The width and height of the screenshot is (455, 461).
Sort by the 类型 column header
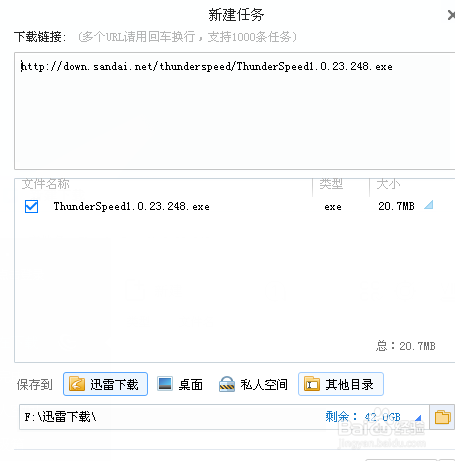331,184
